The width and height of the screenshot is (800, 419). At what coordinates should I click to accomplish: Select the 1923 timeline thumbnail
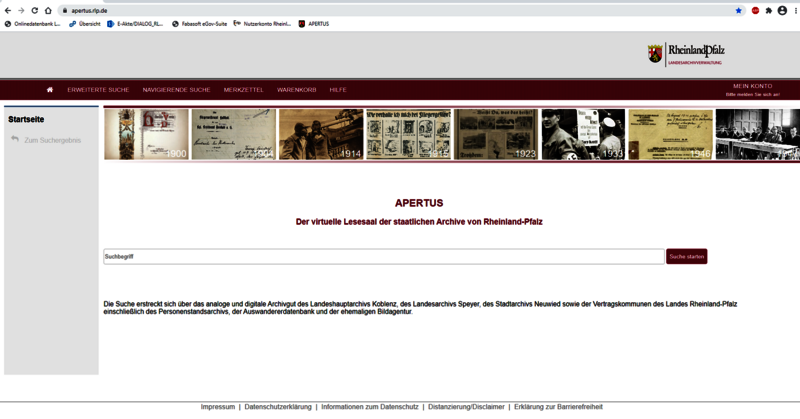coord(496,134)
